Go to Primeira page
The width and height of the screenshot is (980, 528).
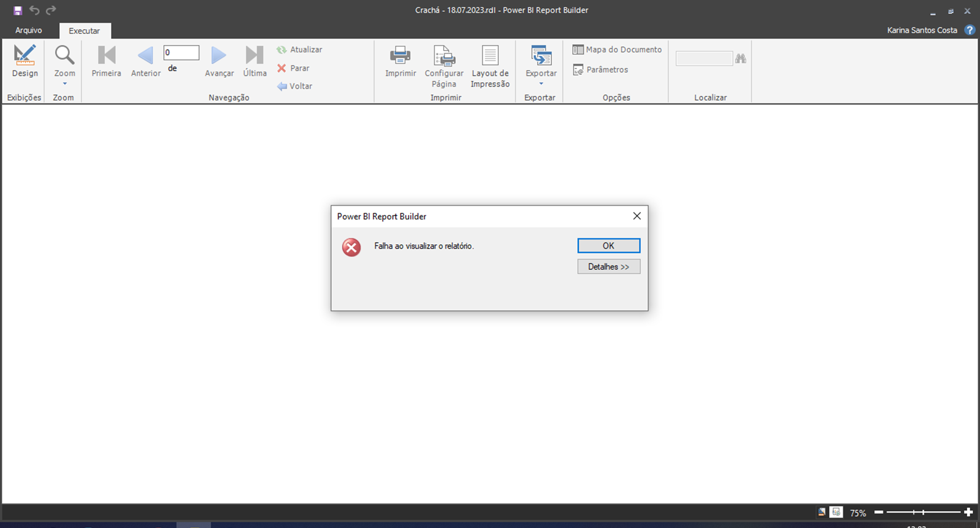point(106,61)
